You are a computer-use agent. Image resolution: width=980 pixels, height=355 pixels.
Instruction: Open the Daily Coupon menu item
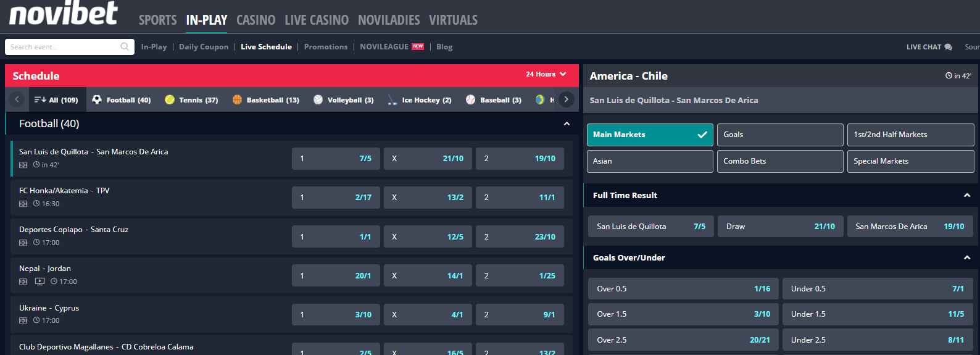tap(204, 47)
